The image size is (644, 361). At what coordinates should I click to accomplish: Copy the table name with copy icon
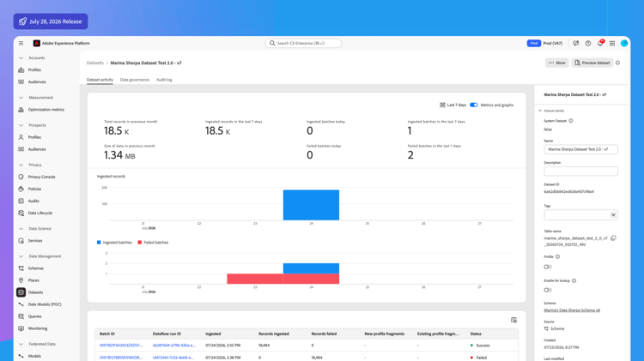613,238
